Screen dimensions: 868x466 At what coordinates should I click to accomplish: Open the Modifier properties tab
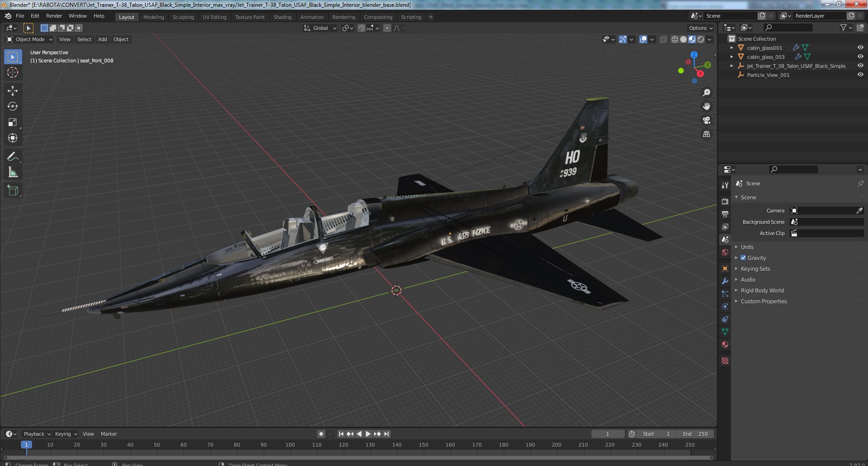click(x=725, y=281)
